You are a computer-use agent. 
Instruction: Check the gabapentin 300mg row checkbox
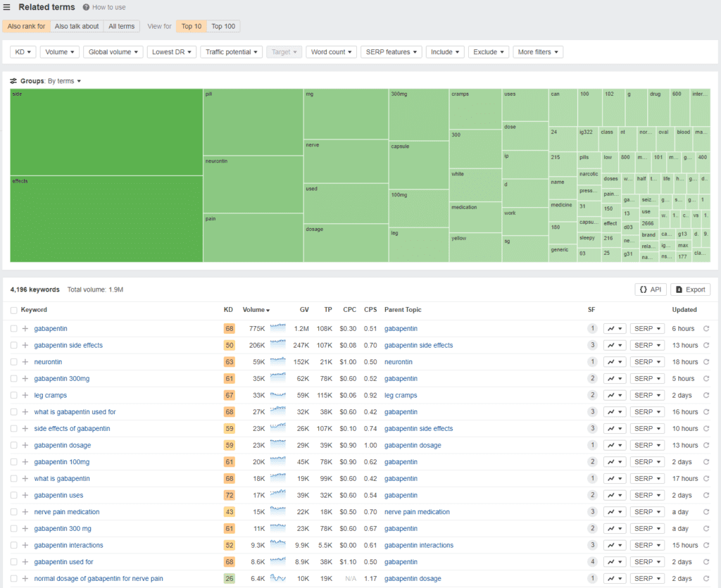tap(14, 378)
